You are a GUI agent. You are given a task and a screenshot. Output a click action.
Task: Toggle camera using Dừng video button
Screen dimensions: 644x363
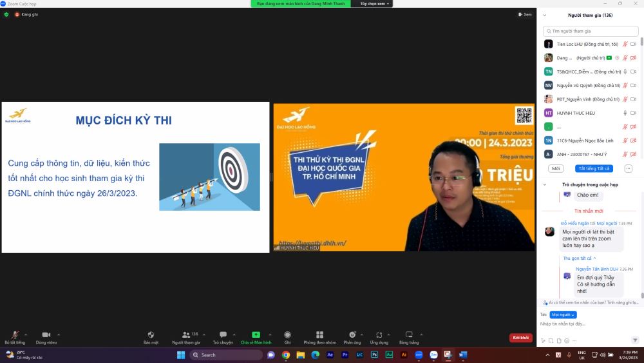click(46, 335)
